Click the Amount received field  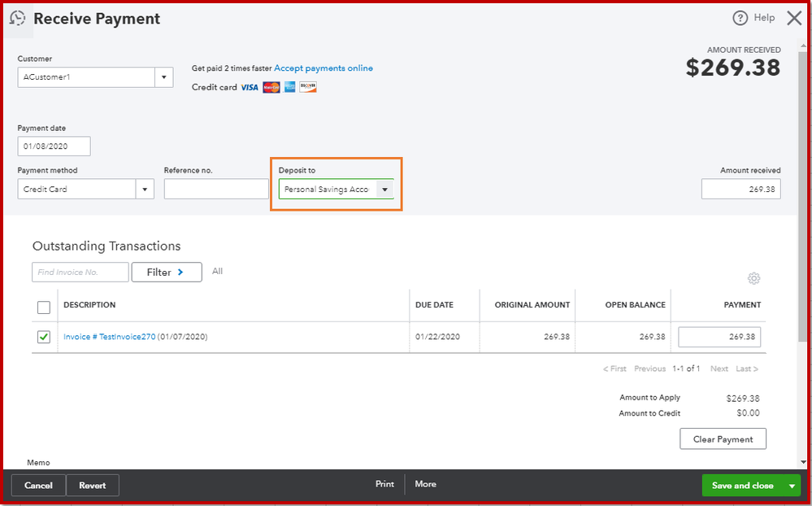pyautogui.click(x=741, y=190)
